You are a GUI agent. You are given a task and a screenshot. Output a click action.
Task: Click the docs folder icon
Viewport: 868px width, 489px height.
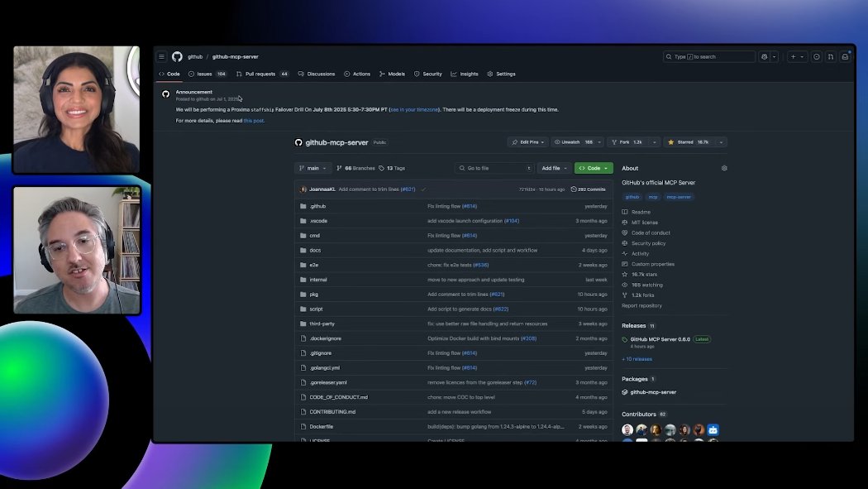click(303, 251)
